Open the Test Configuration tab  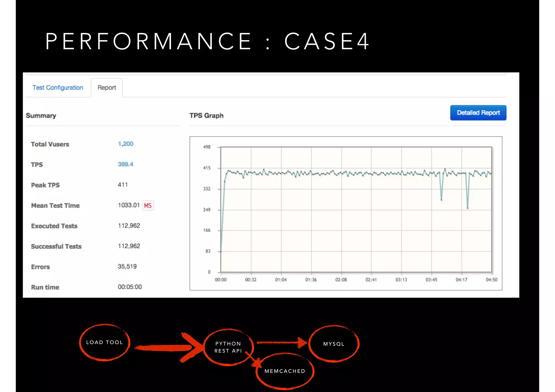click(x=58, y=88)
